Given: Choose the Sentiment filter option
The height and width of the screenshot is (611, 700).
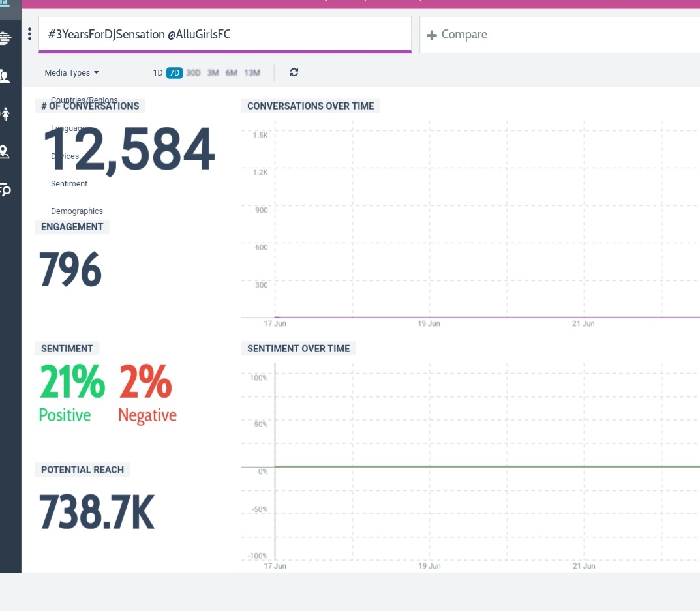Looking at the screenshot, I should (69, 183).
